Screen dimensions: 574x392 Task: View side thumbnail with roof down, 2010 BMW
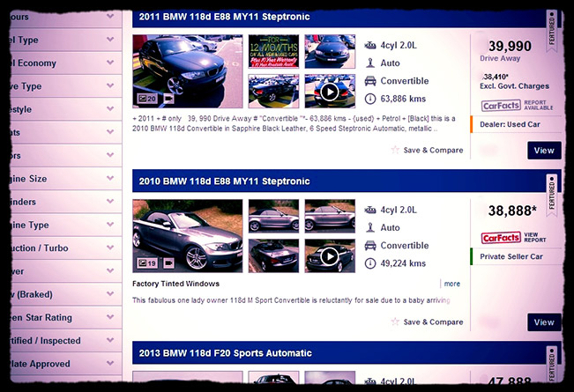[x=330, y=216]
